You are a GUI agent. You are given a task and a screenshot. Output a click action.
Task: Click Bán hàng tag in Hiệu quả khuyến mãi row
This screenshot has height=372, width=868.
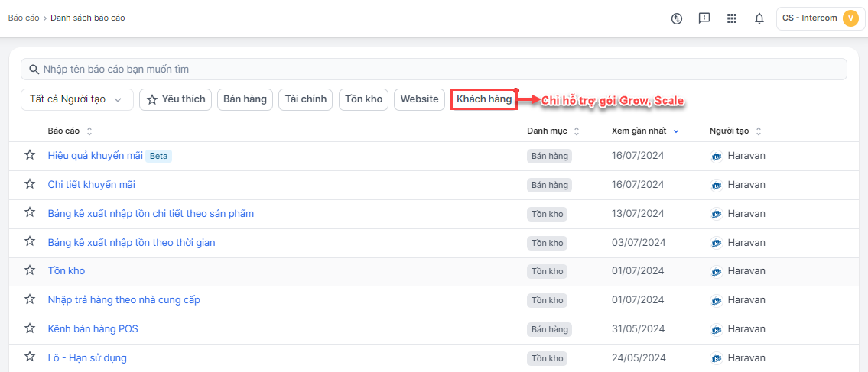pyautogui.click(x=549, y=156)
